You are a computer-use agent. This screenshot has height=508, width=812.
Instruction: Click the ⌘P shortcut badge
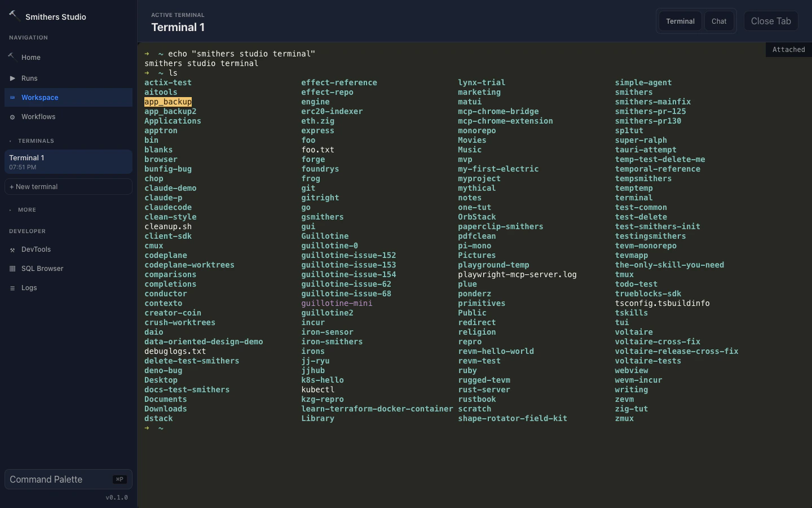click(120, 479)
